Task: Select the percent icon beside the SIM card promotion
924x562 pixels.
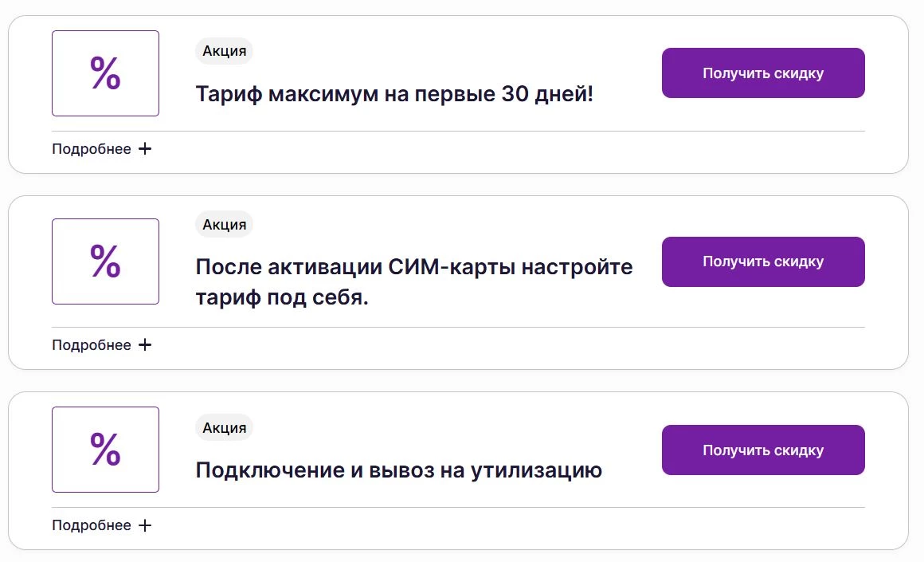Action: (105, 261)
